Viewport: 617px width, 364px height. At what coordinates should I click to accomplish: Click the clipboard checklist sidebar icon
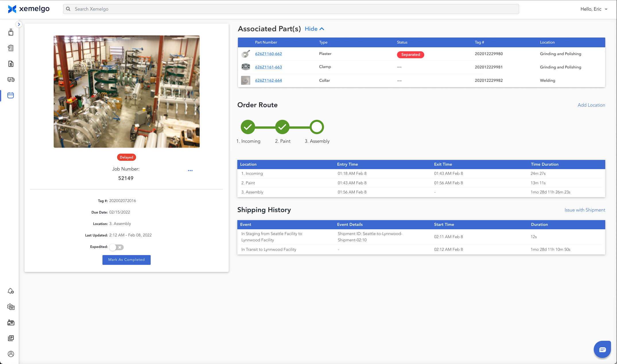point(11,48)
